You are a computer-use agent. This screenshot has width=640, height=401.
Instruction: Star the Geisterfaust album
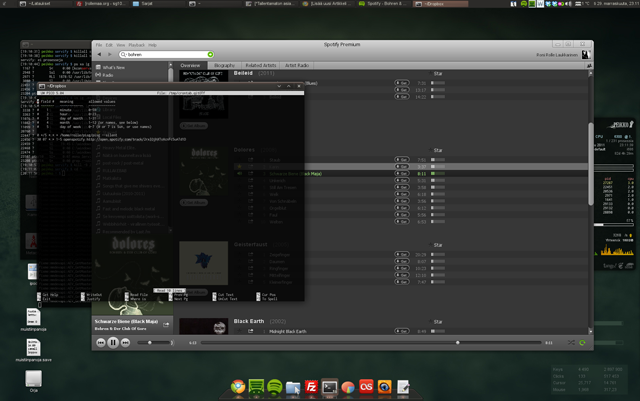coord(436,245)
